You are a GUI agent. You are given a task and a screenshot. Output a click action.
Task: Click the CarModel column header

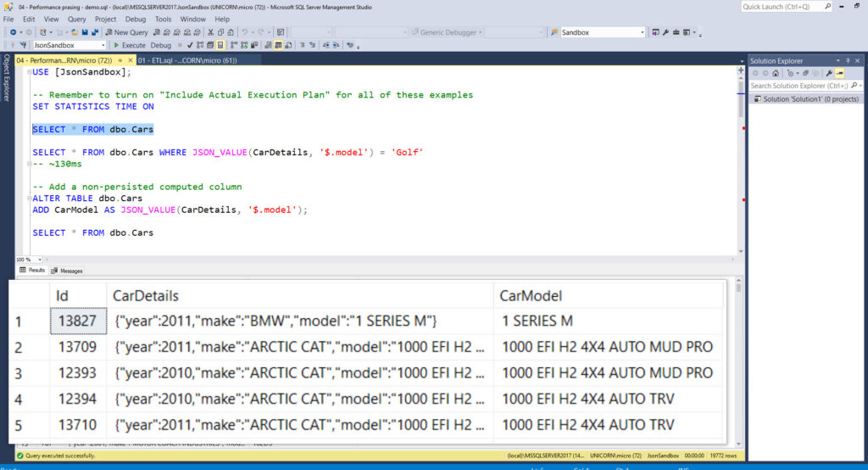click(x=608, y=295)
